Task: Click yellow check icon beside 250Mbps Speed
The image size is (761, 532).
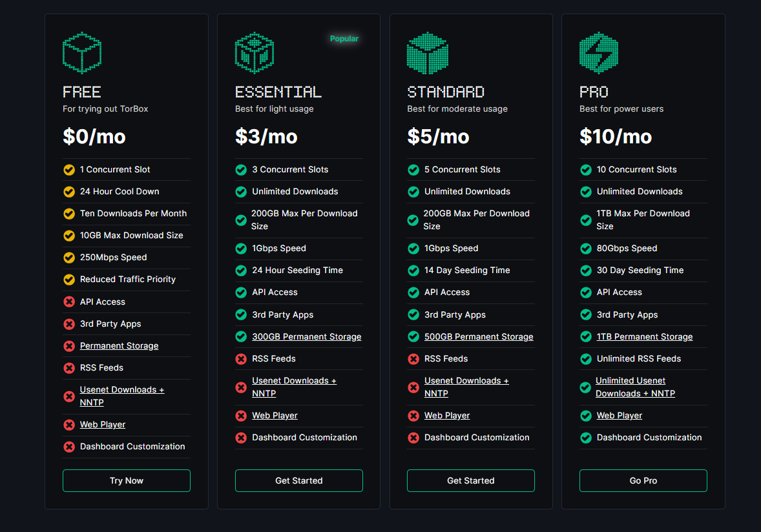Action: click(x=69, y=258)
